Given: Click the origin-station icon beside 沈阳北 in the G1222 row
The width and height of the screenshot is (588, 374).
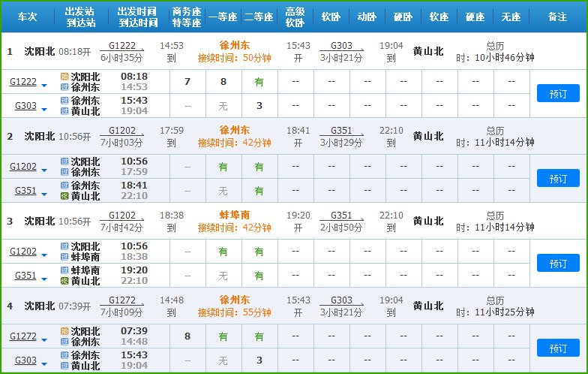Looking at the screenshot, I should pyautogui.click(x=64, y=77).
